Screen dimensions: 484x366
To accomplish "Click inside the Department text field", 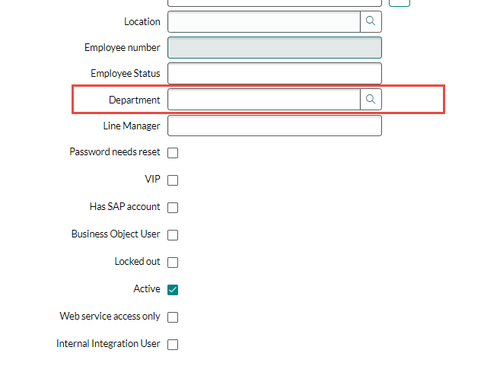I will pyautogui.click(x=264, y=99).
